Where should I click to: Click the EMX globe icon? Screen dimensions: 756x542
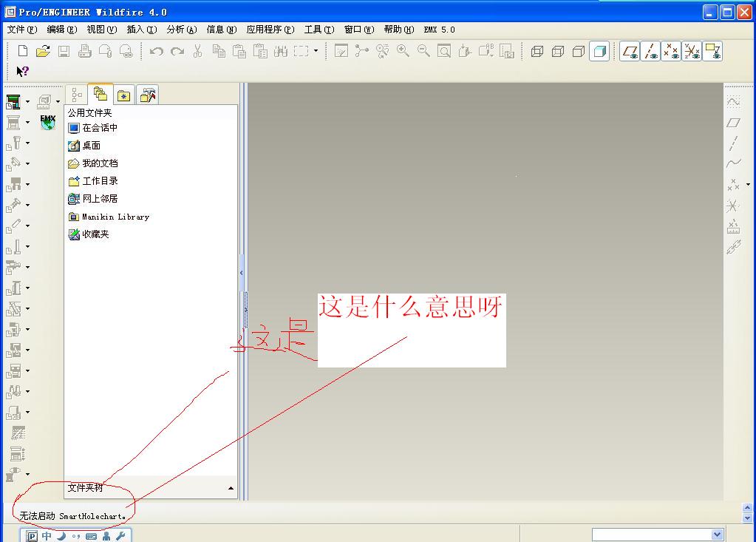pos(48,122)
